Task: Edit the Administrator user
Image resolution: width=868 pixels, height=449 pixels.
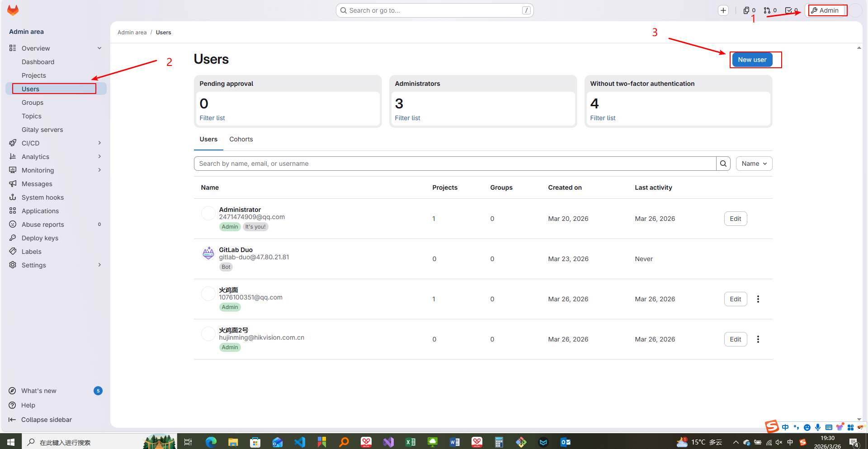Action: coord(735,219)
